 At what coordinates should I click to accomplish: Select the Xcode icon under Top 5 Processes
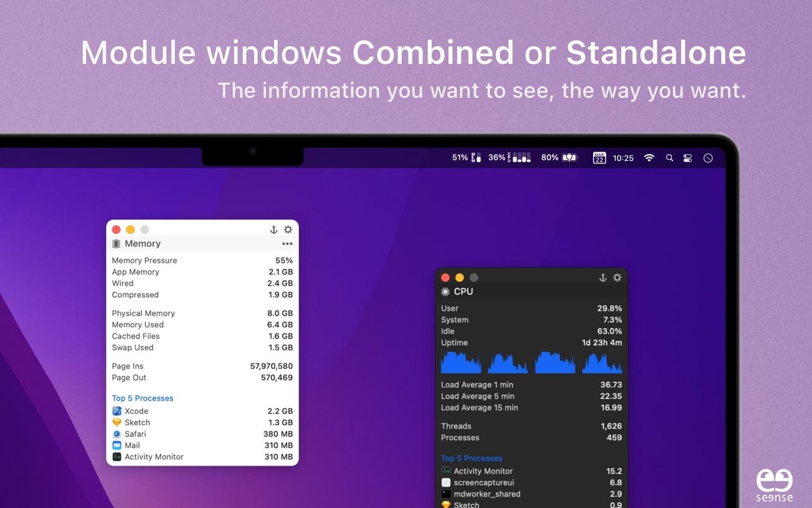click(x=117, y=411)
